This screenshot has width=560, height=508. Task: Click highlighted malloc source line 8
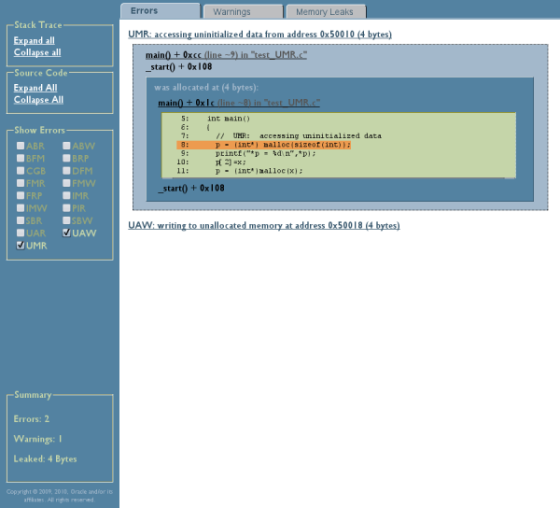[264, 145]
